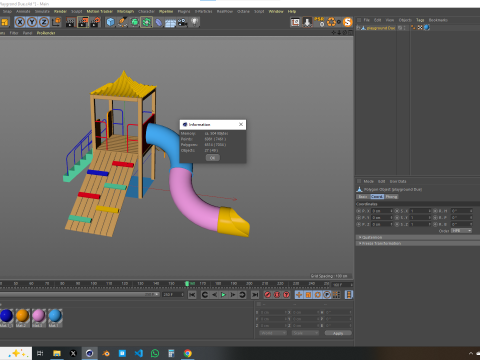This screenshot has height=360, width=480.
Task: Open the Pipeline menu
Action: pos(166,11)
